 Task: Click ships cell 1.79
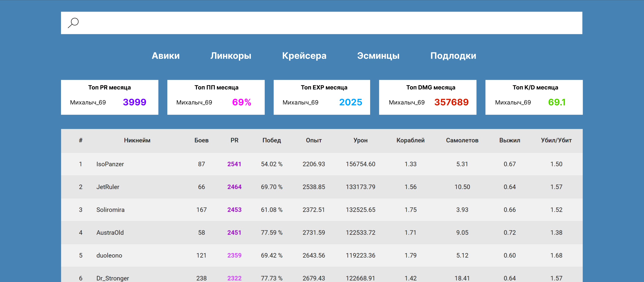(411, 255)
